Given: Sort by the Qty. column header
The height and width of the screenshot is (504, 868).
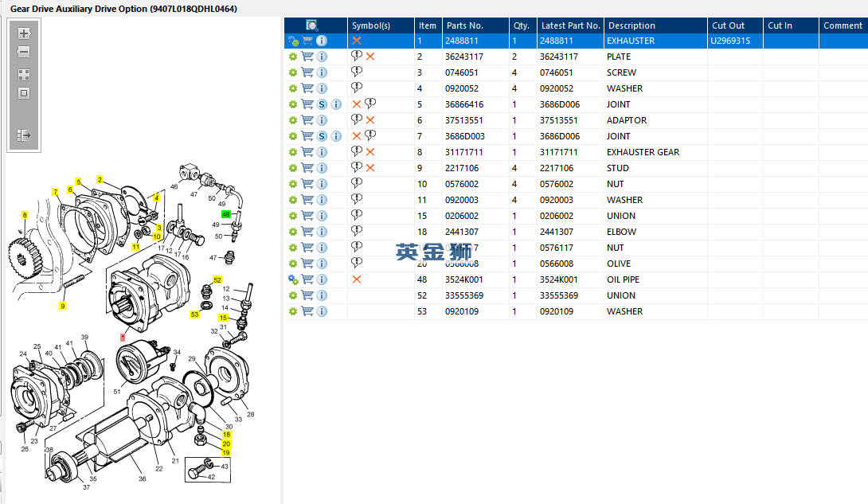Looking at the screenshot, I should (523, 25).
